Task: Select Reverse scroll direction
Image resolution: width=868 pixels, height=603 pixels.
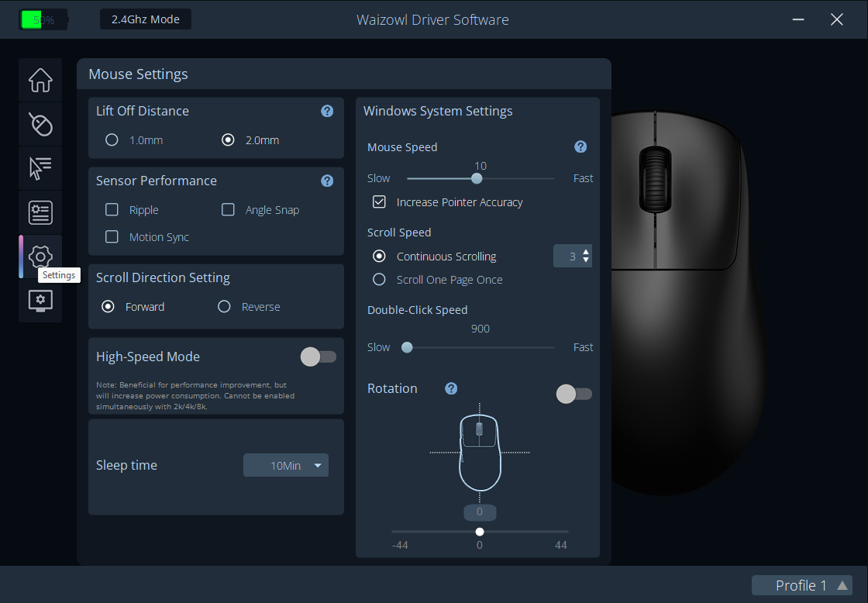Action: tap(224, 307)
